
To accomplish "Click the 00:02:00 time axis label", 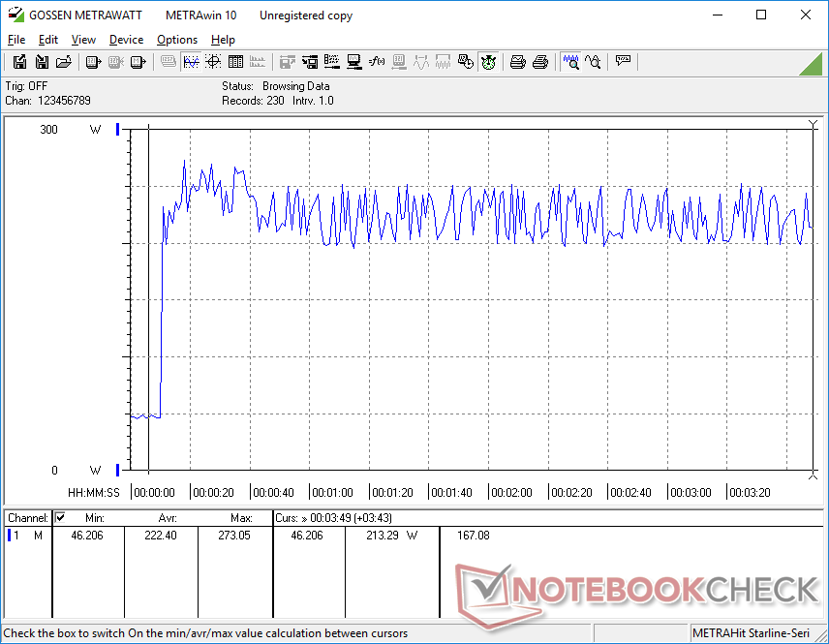I will coord(511,492).
